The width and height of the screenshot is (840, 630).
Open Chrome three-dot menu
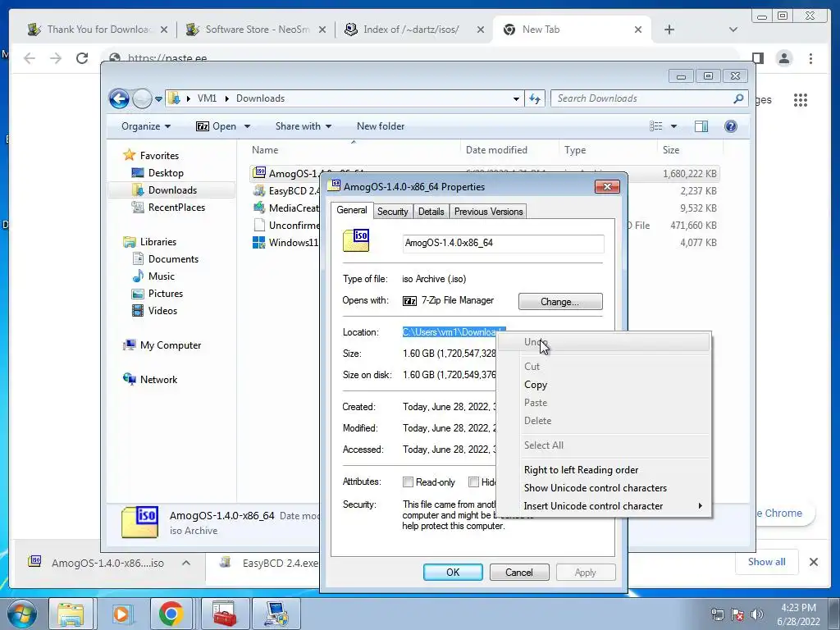point(810,58)
